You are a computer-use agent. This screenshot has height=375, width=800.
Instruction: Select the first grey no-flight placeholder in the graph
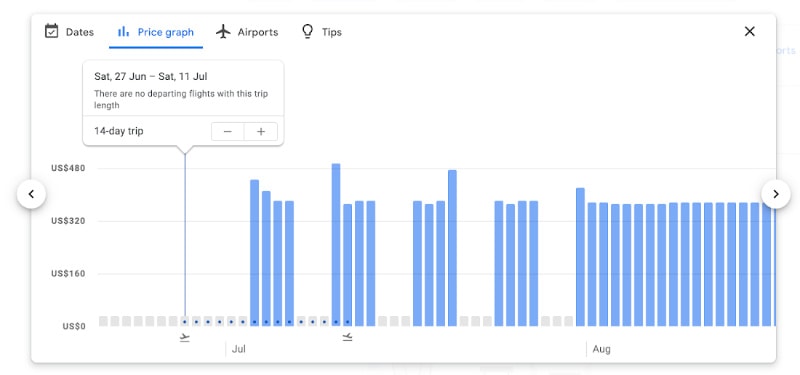pyautogui.click(x=103, y=321)
